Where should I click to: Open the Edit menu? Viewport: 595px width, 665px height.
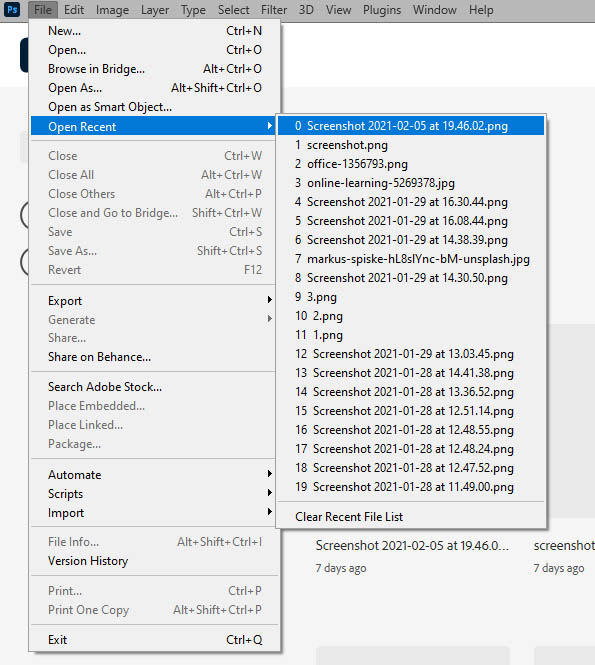click(74, 10)
